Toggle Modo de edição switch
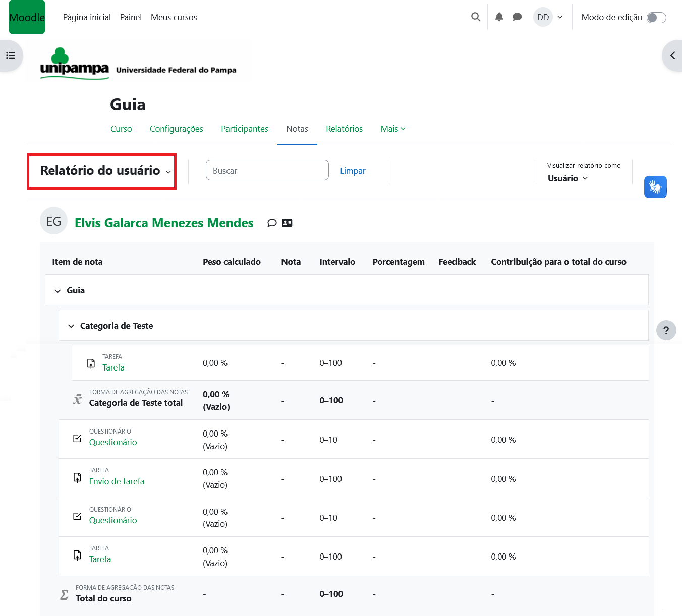Viewport: 682px width, 616px height. tap(656, 18)
